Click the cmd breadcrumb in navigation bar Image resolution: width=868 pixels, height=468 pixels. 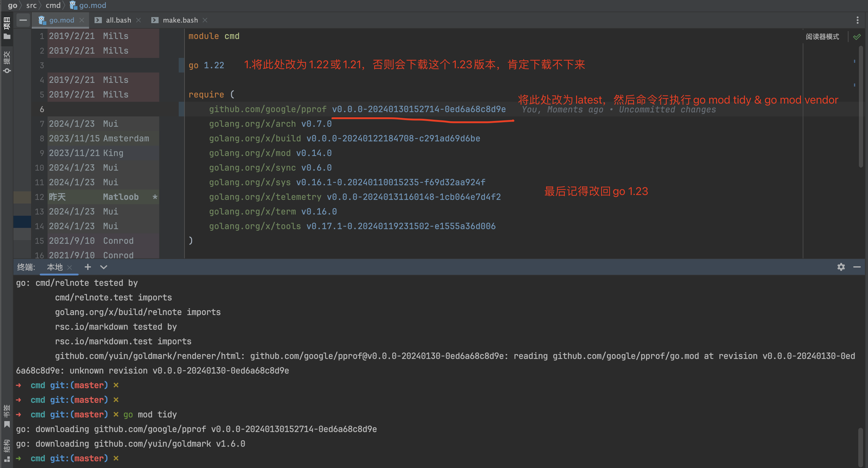pyautogui.click(x=53, y=5)
